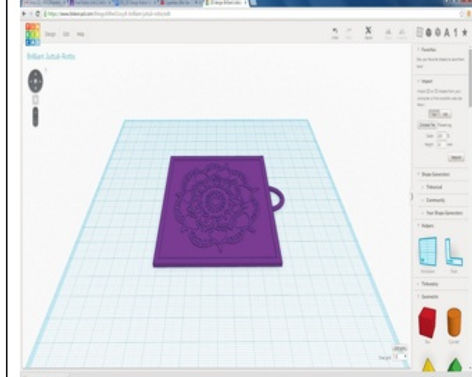Screen dimensions: 472x377
Task: Click the fit view icon below orbit control
Action: pos(35,100)
